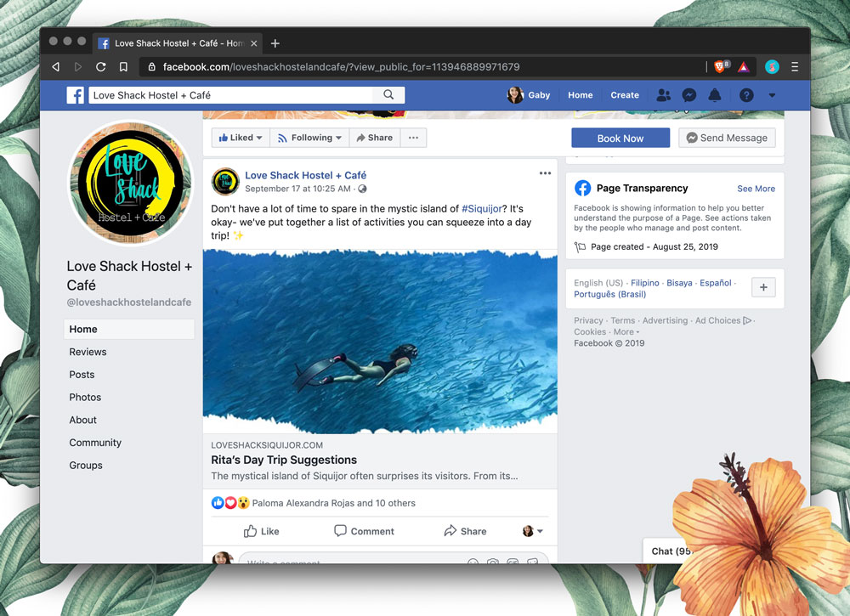Open the comment-as identity dropdown
Image resolution: width=850 pixels, height=616 pixels.
pos(533,532)
